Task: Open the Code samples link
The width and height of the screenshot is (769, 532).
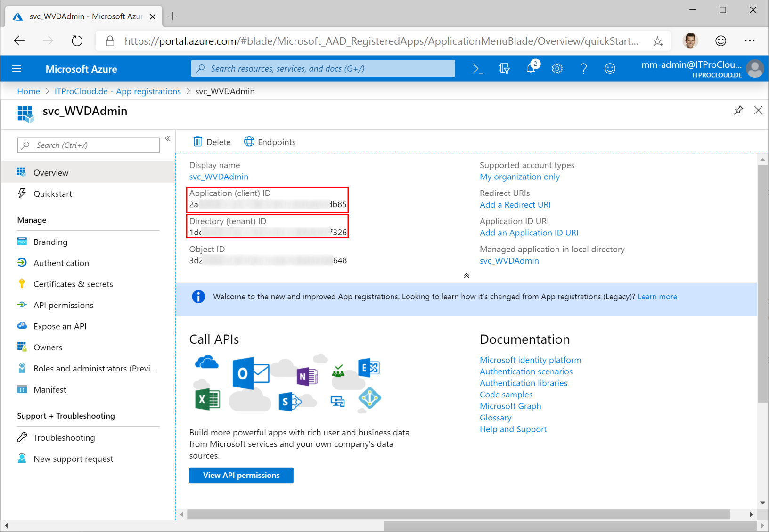Action: tap(506, 395)
